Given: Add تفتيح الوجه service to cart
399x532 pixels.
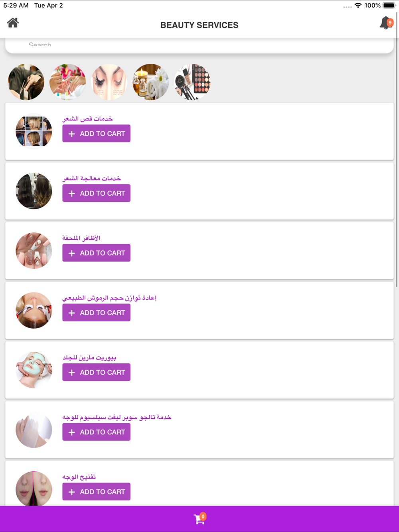Looking at the screenshot, I should (x=96, y=492).
